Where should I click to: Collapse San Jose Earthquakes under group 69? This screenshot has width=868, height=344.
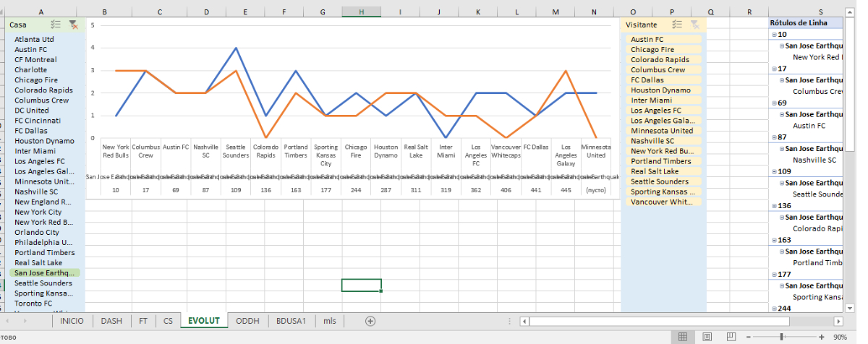[782, 114]
